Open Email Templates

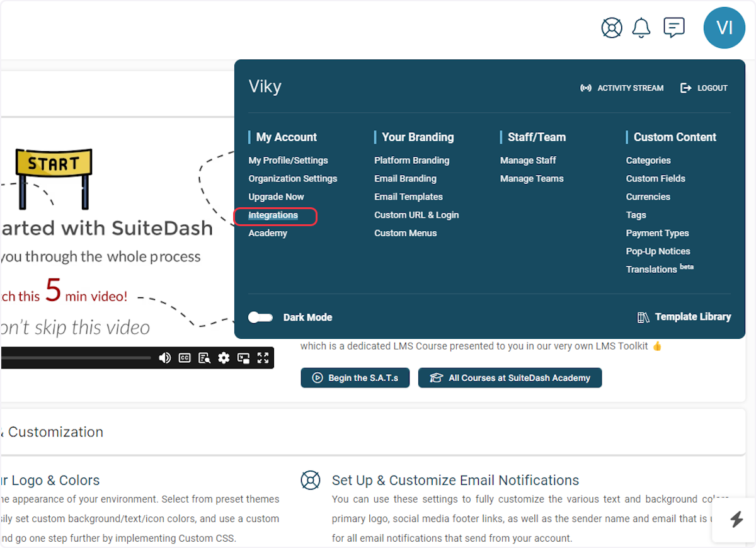(408, 197)
